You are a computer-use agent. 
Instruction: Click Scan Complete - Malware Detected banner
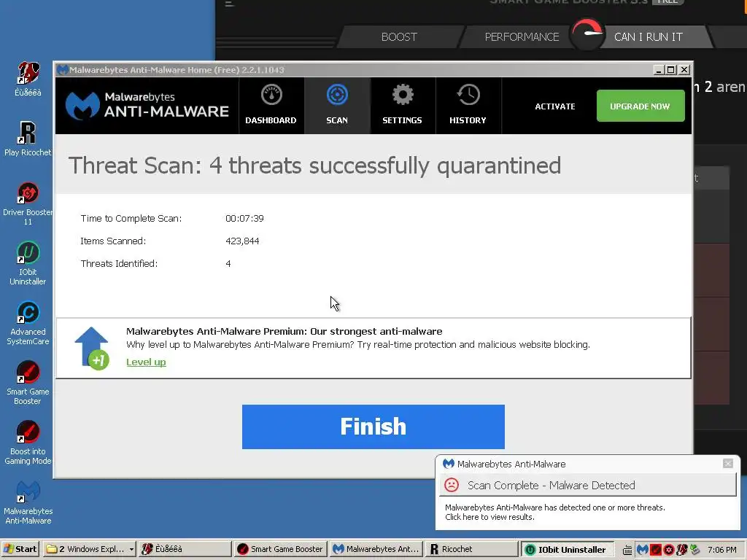tap(587, 485)
